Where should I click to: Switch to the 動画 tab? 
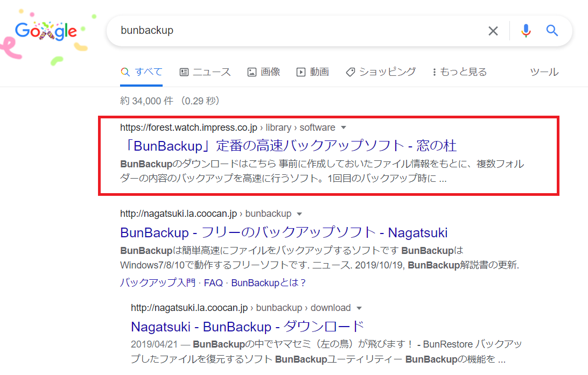(313, 72)
